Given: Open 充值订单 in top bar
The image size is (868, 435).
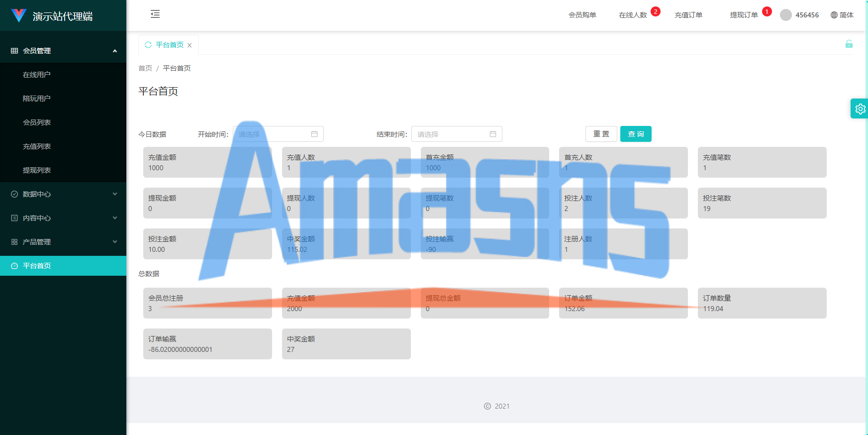Looking at the screenshot, I should tap(688, 15).
